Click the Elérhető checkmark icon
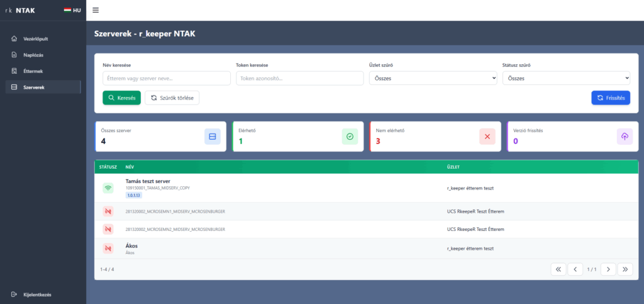The width and height of the screenshot is (644, 304). click(x=350, y=137)
